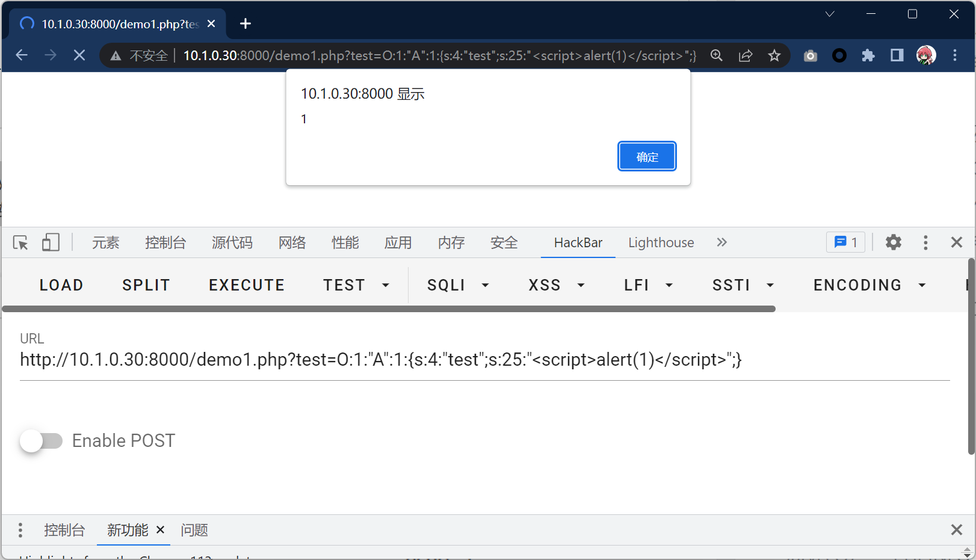
Task: Switch to the Lighthouse tab
Action: click(x=661, y=242)
